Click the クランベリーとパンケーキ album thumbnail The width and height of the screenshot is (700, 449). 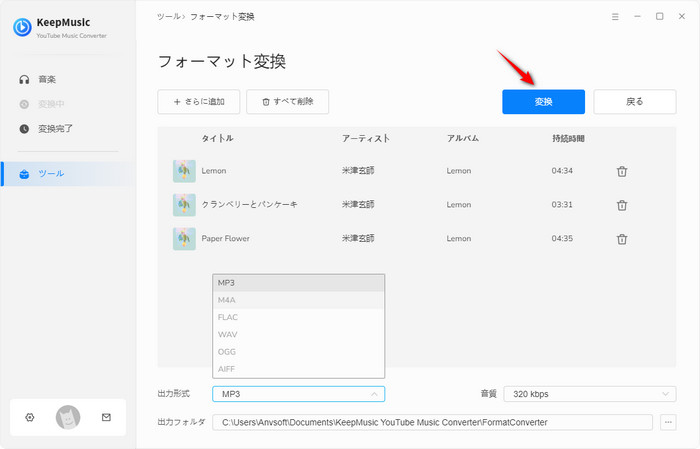pyautogui.click(x=184, y=205)
